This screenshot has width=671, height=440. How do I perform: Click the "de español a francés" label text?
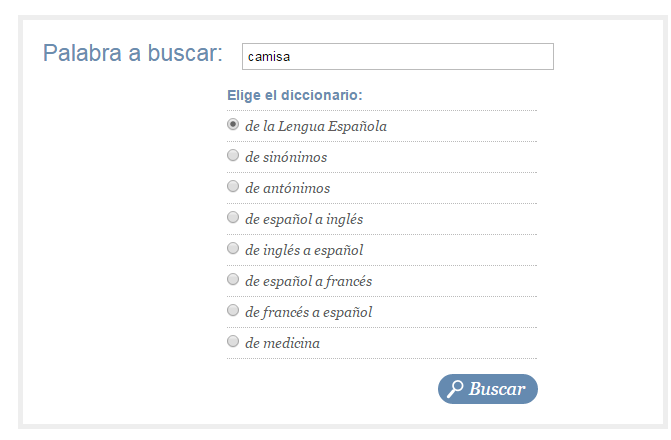308,282
